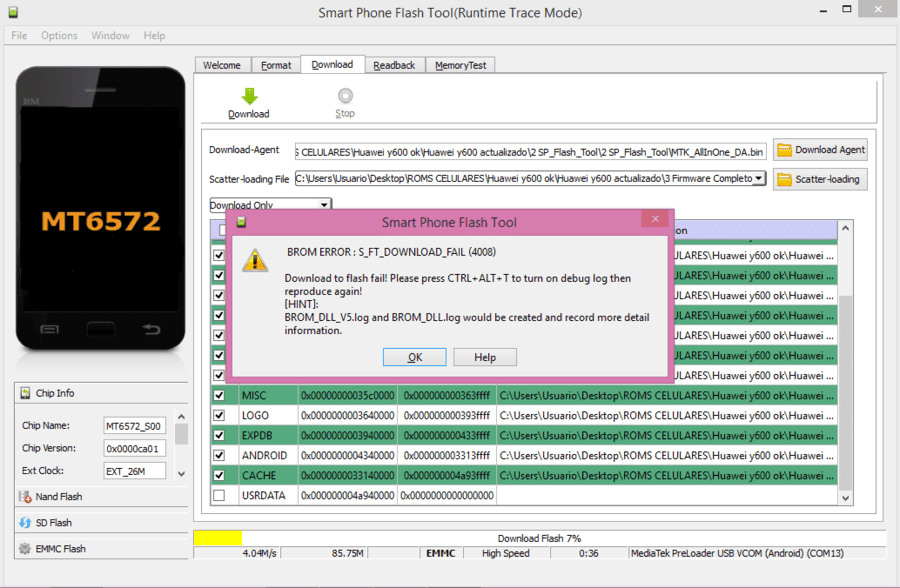Switch to the MemoryTest tab
Image resolution: width=900 pixels, height=588 pixels.
point(460,65)
